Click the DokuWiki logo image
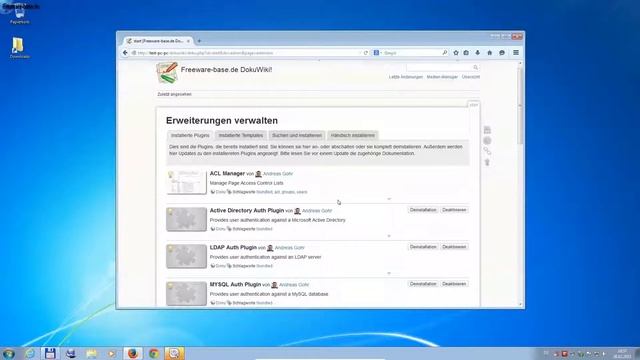640x360 pixels. pyautogui.click(x=167, y=73)
